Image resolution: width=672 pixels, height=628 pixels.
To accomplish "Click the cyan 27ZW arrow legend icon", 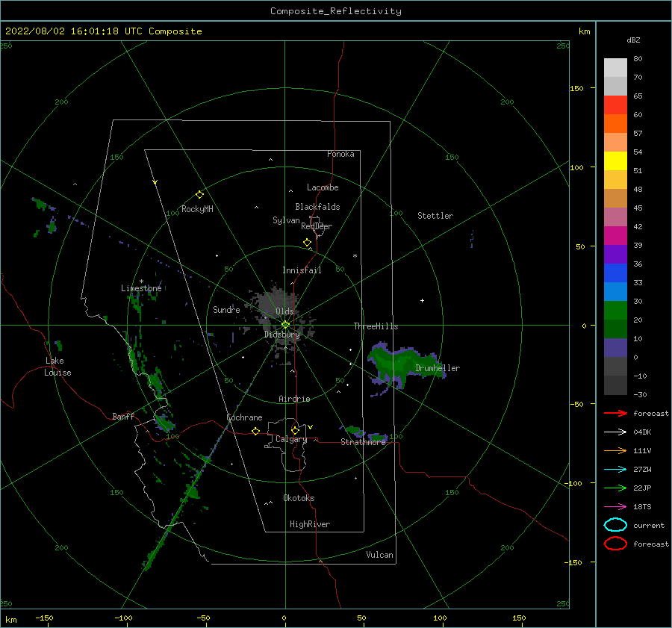I will click(615, 470).
